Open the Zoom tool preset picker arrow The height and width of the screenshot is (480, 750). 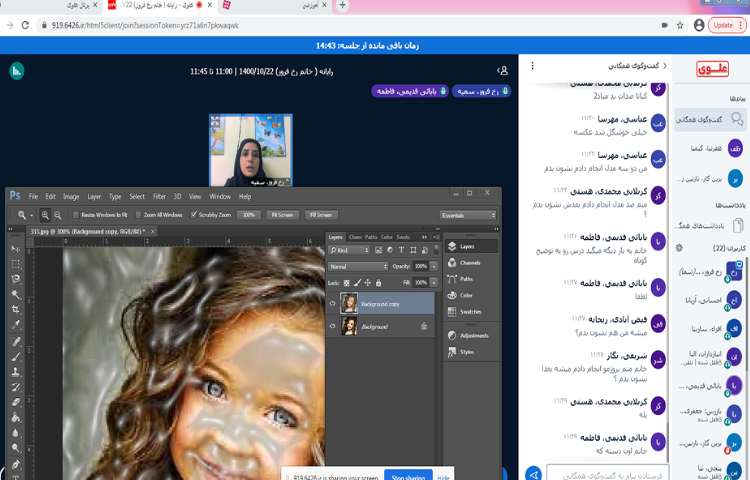32,216
